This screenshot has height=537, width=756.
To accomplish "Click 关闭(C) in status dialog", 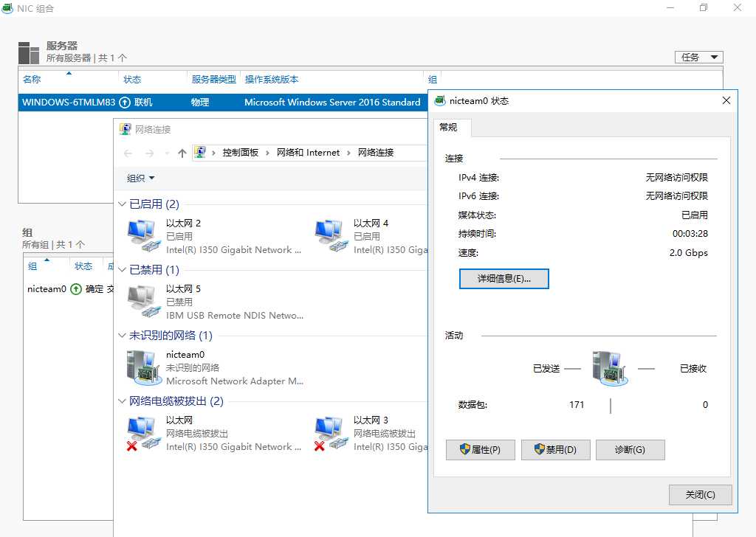I will [x=700, y=495].
